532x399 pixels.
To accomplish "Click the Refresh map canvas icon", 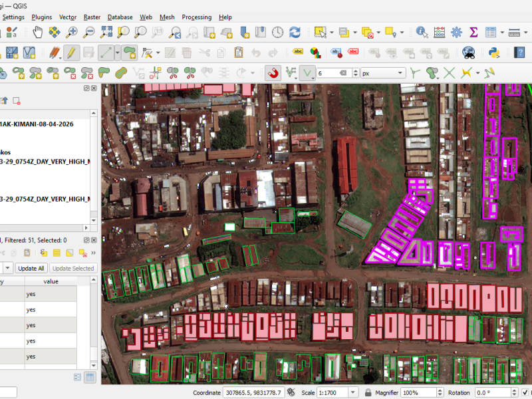I will pos(294,32).
